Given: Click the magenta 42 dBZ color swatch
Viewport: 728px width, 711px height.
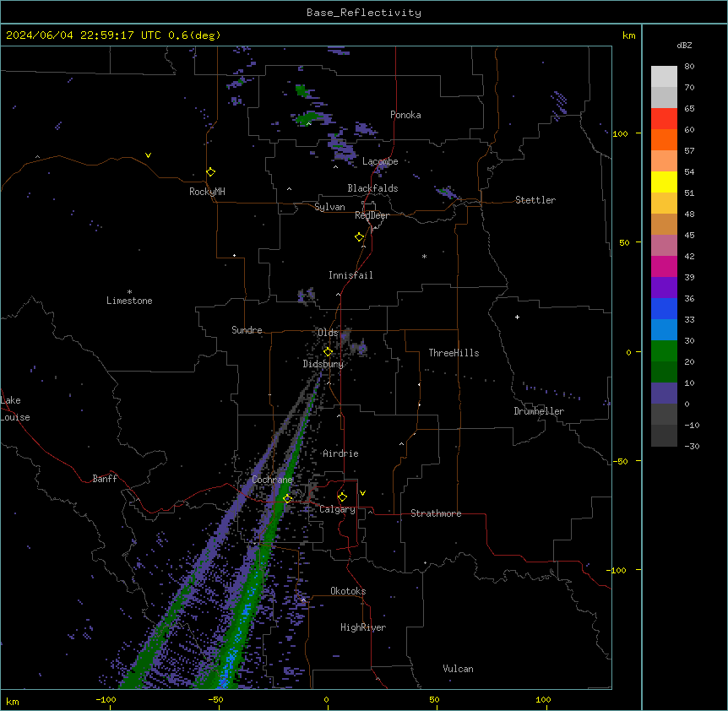Looking at the screenshot, I should tap(664, 266).
